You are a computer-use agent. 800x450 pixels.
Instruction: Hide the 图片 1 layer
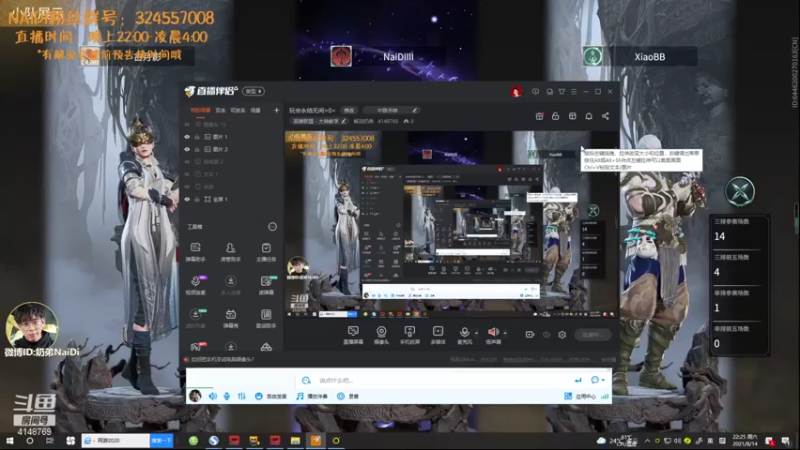(x=187, y=137)
